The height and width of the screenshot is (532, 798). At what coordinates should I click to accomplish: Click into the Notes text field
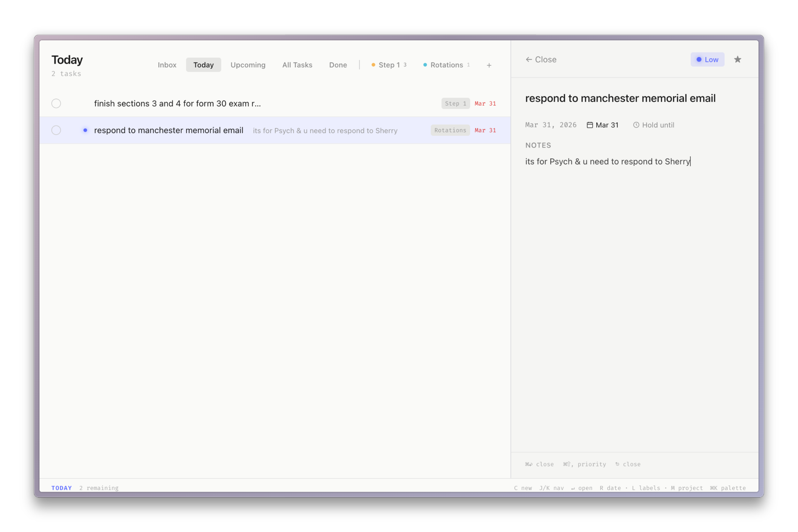[x=634, y=162]
